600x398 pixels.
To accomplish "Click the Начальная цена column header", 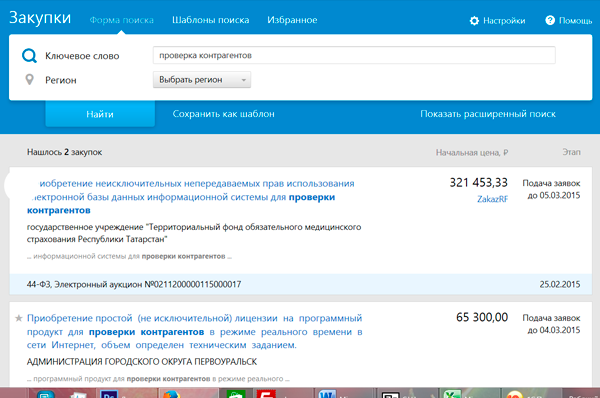I will tap(471, 152).
